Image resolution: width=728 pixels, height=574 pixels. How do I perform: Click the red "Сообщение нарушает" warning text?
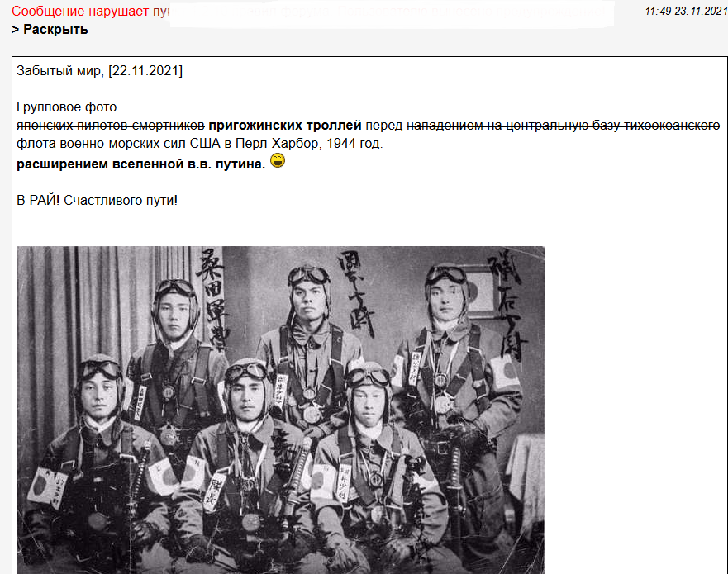click(x=80, y=11)
